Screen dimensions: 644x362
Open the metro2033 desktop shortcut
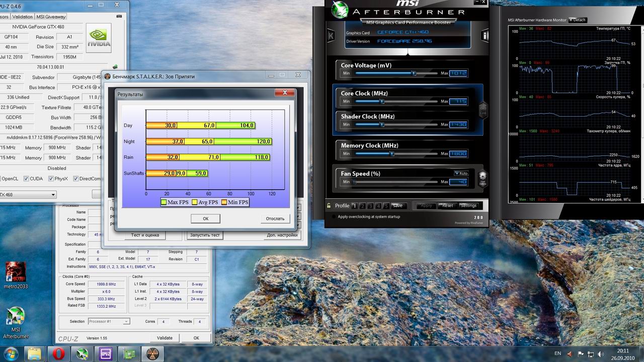[x=16, y=272]
